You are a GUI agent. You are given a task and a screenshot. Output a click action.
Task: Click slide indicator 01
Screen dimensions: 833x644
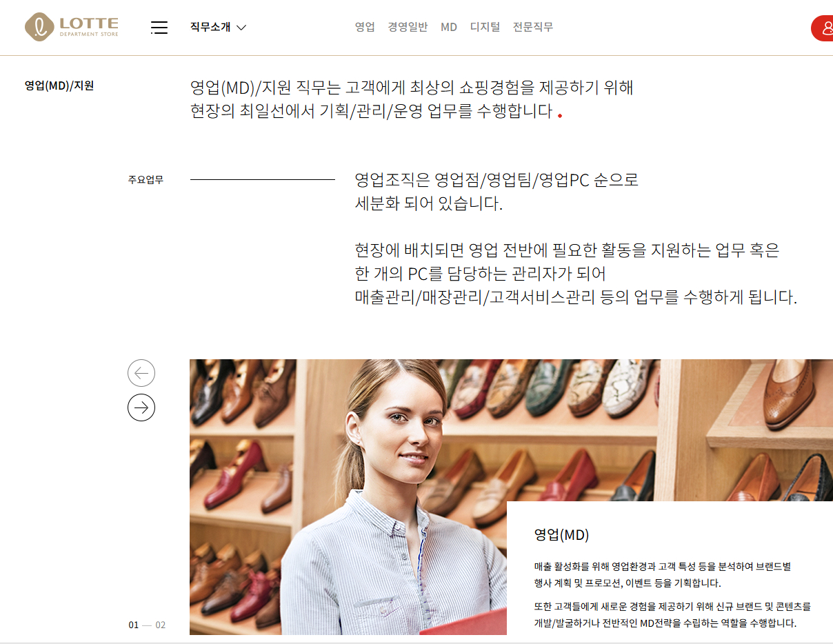[134, 625]
